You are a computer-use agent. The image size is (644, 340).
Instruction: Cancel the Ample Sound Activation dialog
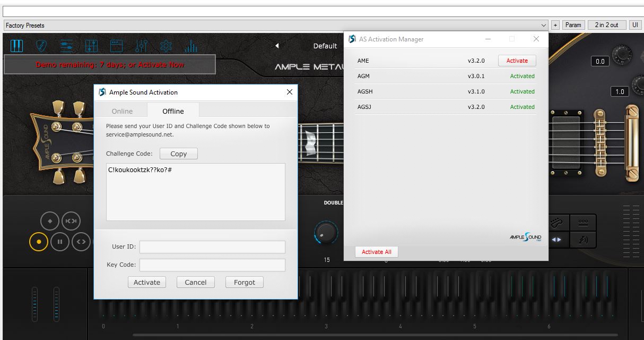click(195, 282)
